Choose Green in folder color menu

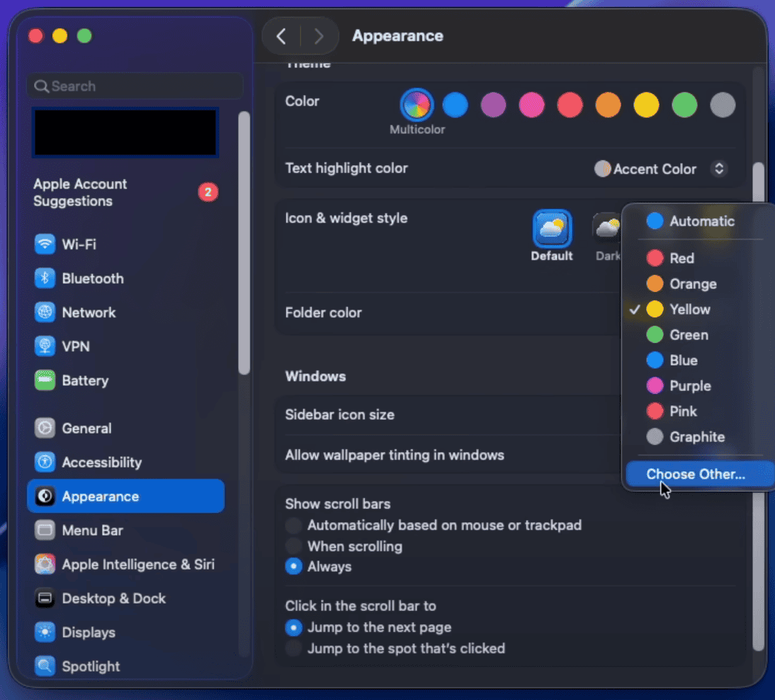point(699,334)
